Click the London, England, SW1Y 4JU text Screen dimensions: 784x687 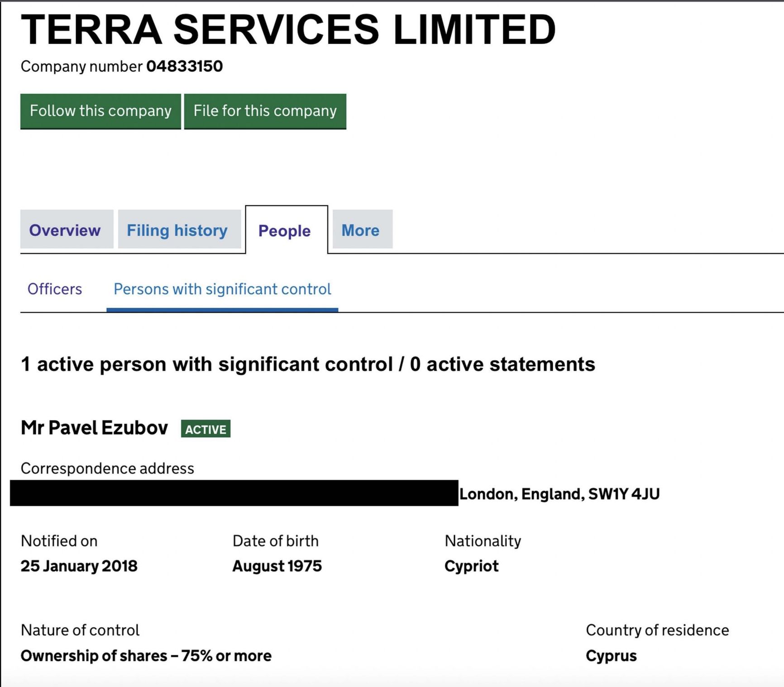(x=559, y=494)
